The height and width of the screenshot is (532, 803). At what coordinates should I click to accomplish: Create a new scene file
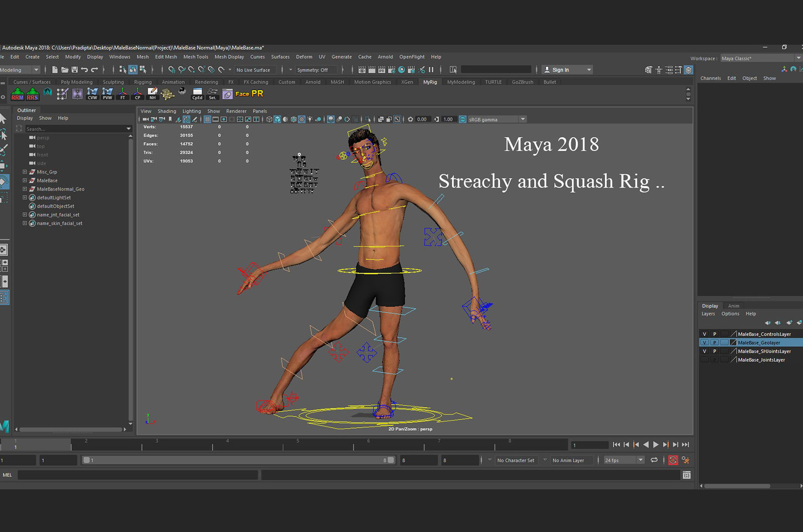55,70
